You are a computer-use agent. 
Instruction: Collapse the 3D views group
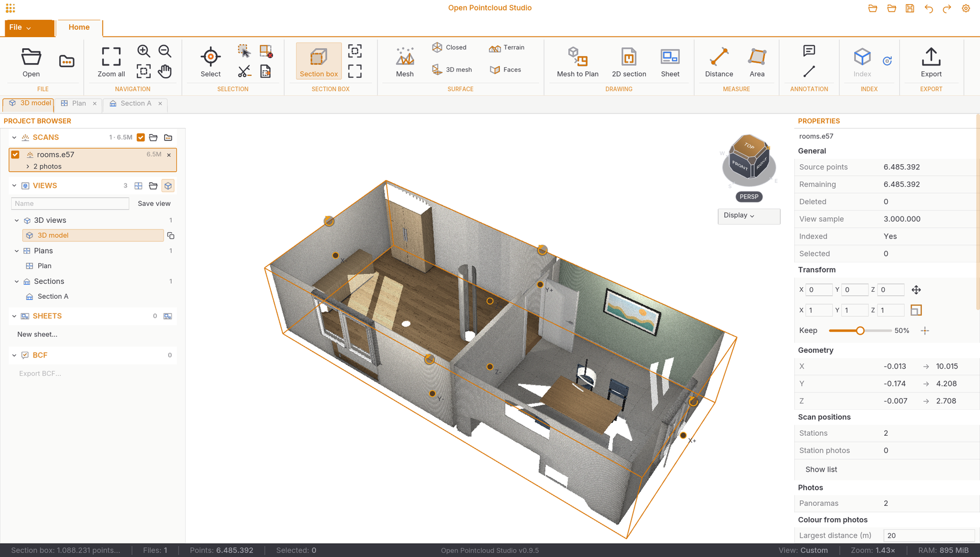pos(17,220)
